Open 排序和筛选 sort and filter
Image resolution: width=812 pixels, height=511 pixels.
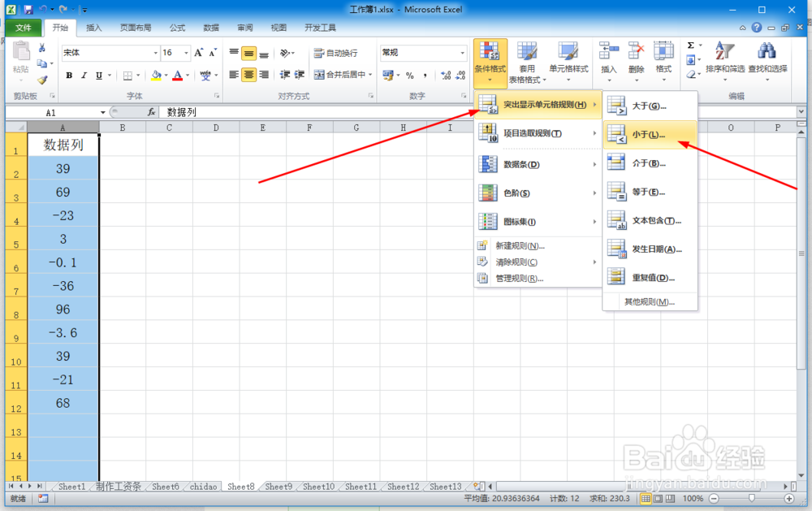725,62
